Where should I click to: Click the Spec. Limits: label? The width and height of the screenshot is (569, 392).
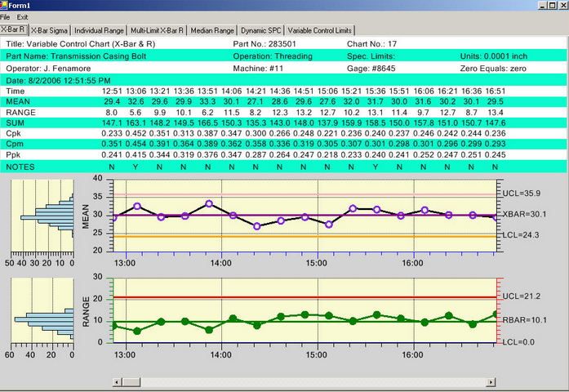point(371,56)
